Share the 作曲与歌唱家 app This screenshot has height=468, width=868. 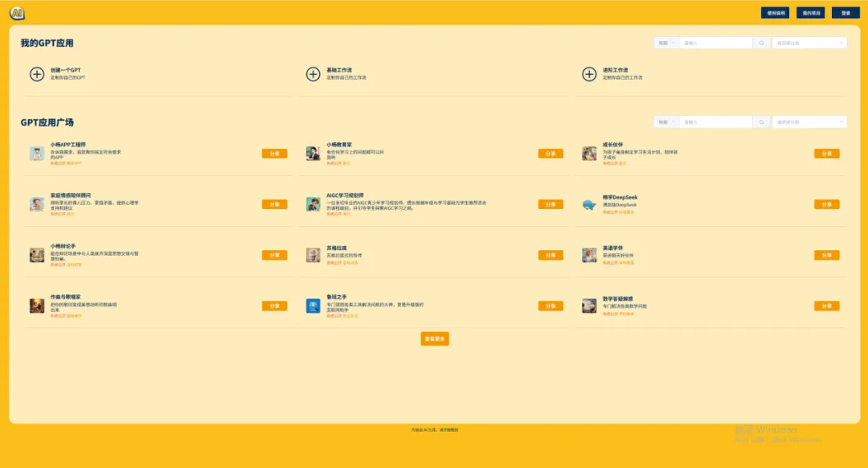coord(274,306)
